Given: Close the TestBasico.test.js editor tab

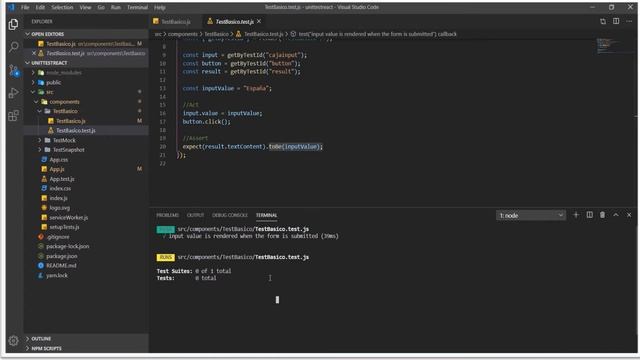Looking at the screenshot, I should (x=259, y=21).
